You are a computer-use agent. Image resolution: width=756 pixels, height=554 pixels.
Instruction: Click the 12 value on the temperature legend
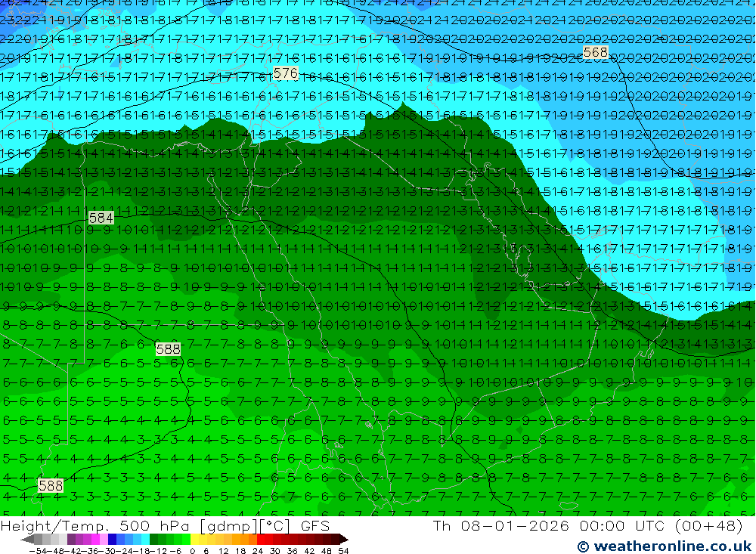224,551
